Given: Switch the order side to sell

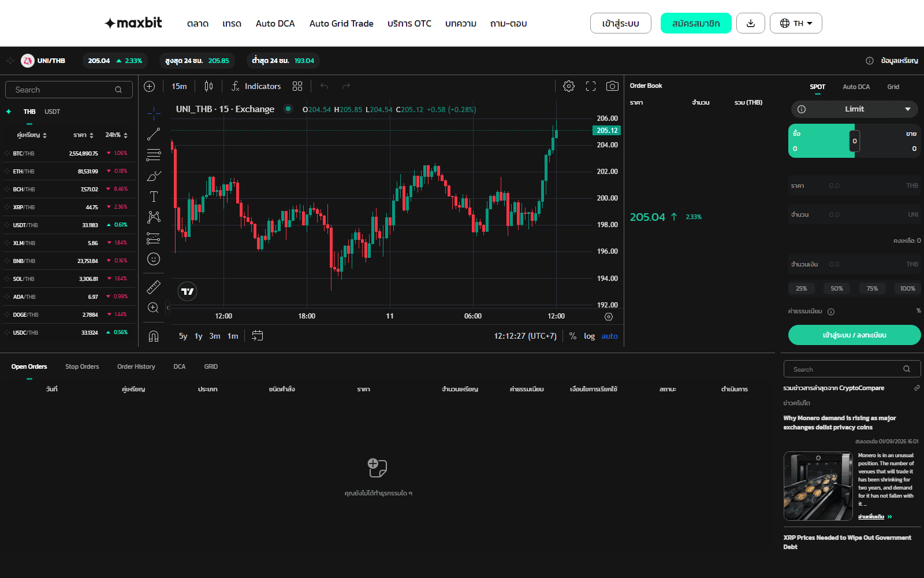Looking at the screenshot, I should (x=889, y=141).
